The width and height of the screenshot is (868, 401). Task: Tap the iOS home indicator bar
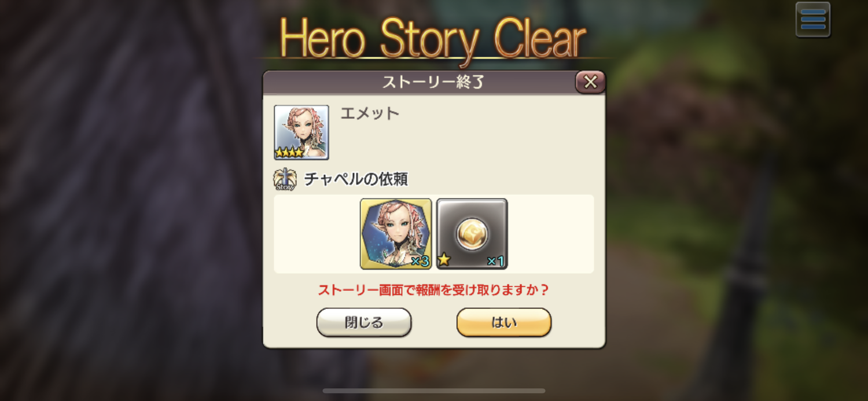(434, 391)
